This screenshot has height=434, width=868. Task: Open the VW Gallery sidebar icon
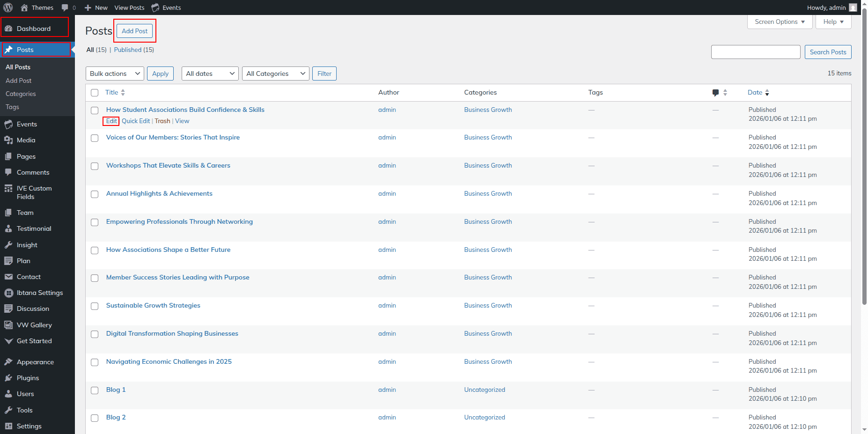tap(8, 325)
